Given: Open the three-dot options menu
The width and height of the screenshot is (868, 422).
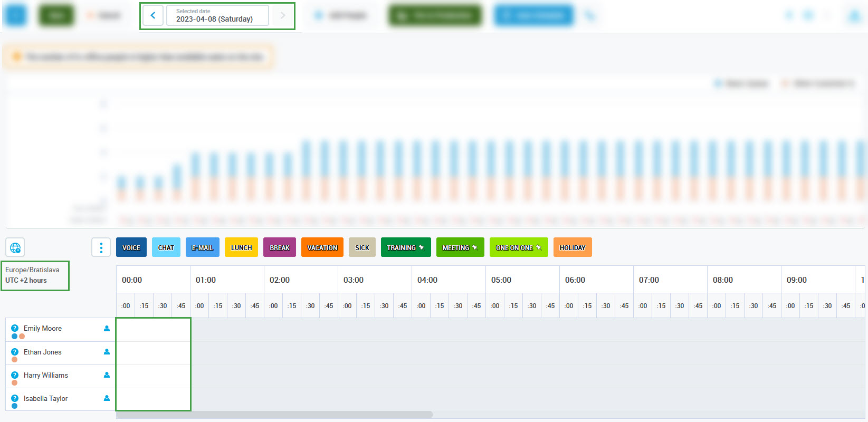Looking at the screenshot, I should point(101,247).
